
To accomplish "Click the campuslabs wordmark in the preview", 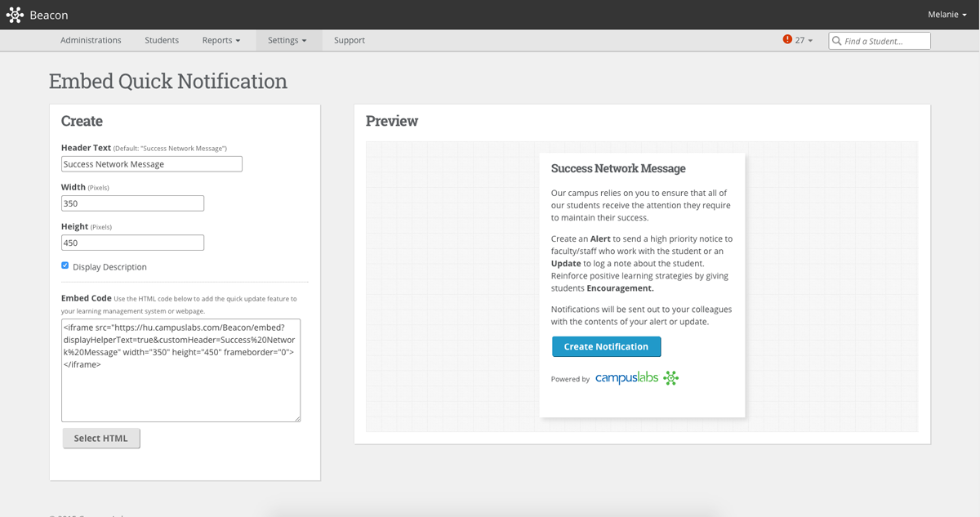I will (x=627, y=378).
